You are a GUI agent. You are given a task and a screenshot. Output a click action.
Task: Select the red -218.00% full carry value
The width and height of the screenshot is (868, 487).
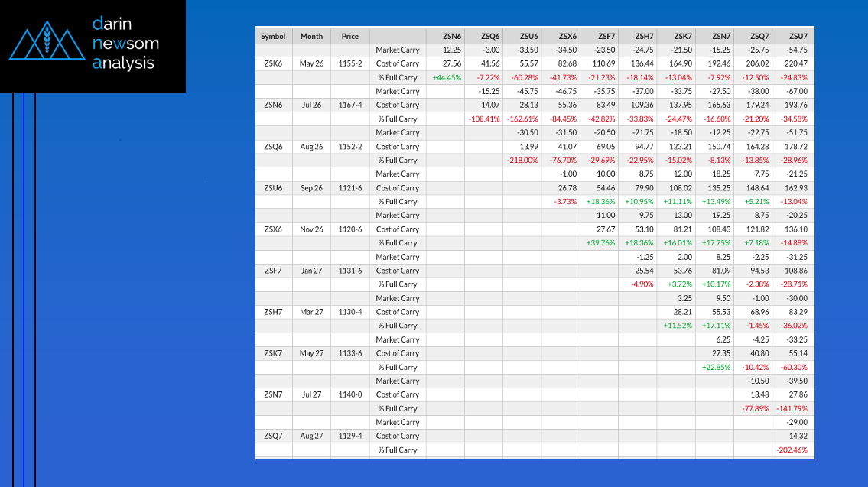tap(523, 160)
